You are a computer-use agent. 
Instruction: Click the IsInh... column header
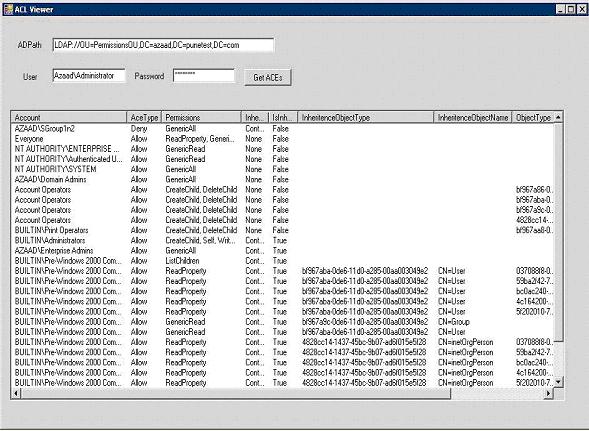283,118
